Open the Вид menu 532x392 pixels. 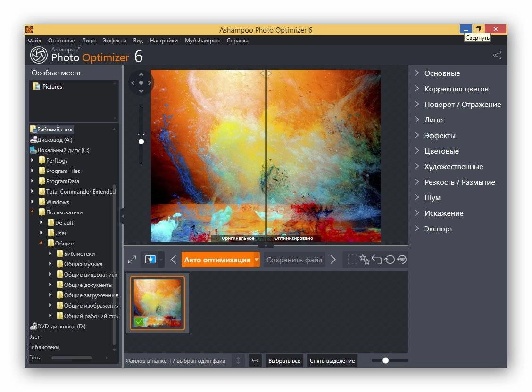(138, 41)
